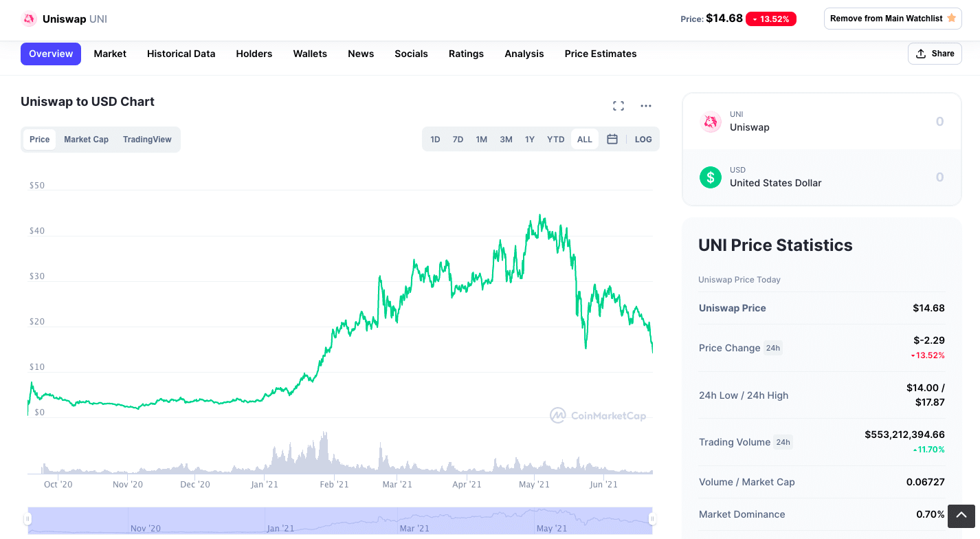Click the Uniswap unicorn logo in header
980x539 pixels.
[x=30, y=19]
